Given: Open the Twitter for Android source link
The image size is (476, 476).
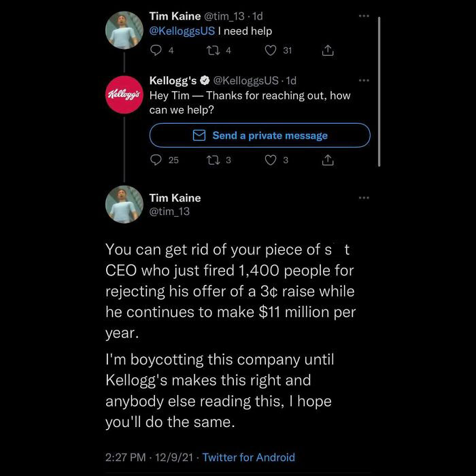Looking at the screenshot, I should point(249,458).
